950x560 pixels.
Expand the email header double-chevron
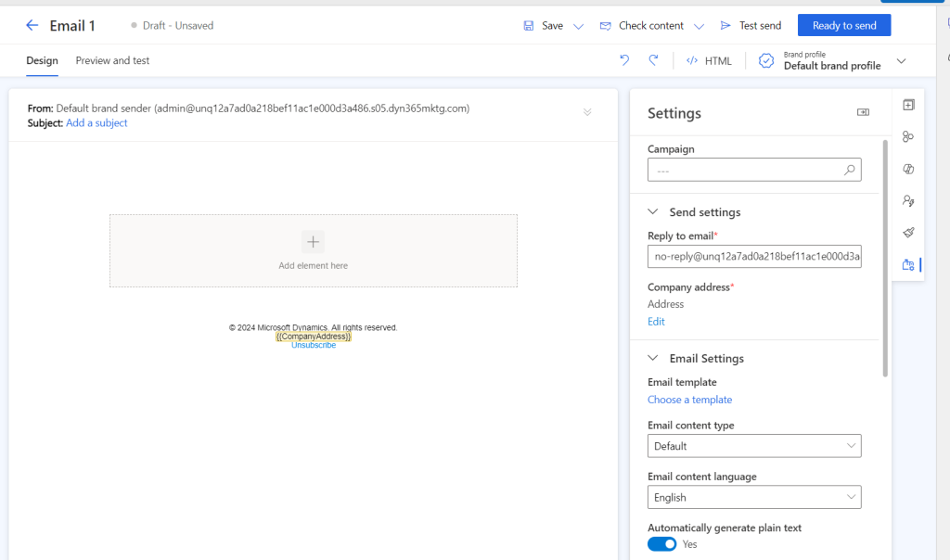point(587,112)
